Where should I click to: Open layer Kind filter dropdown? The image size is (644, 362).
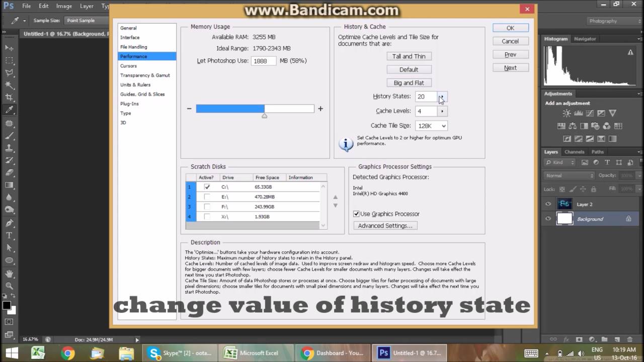point(559,162)
